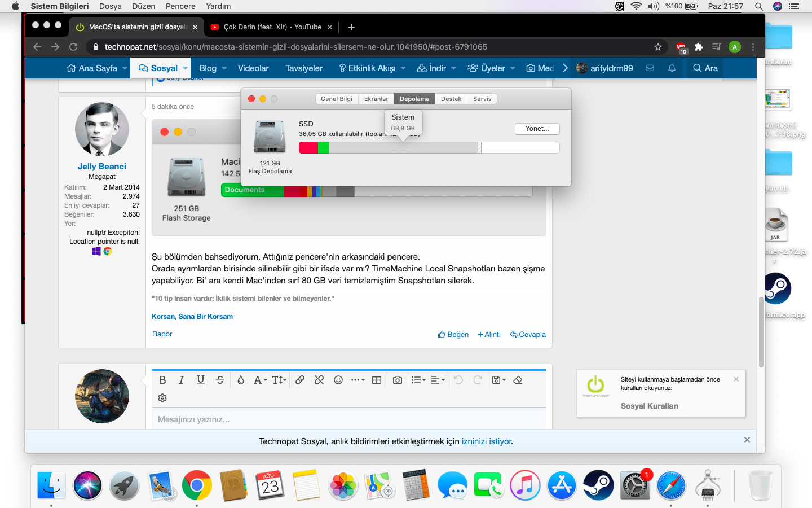Apply italic formatting in the reply editor
This screenshot has height=508, width=812.
[x=181, y=380]
